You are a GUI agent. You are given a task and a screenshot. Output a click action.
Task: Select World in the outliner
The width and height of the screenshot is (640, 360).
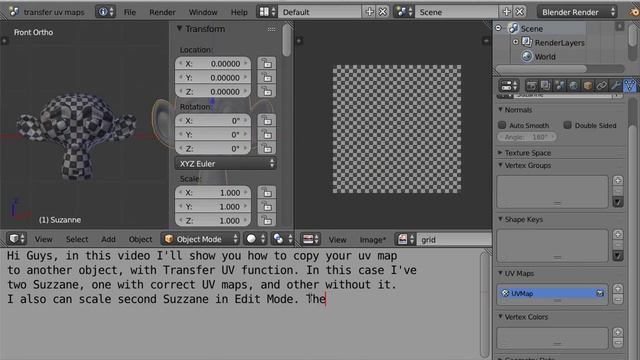click(545, 56)
